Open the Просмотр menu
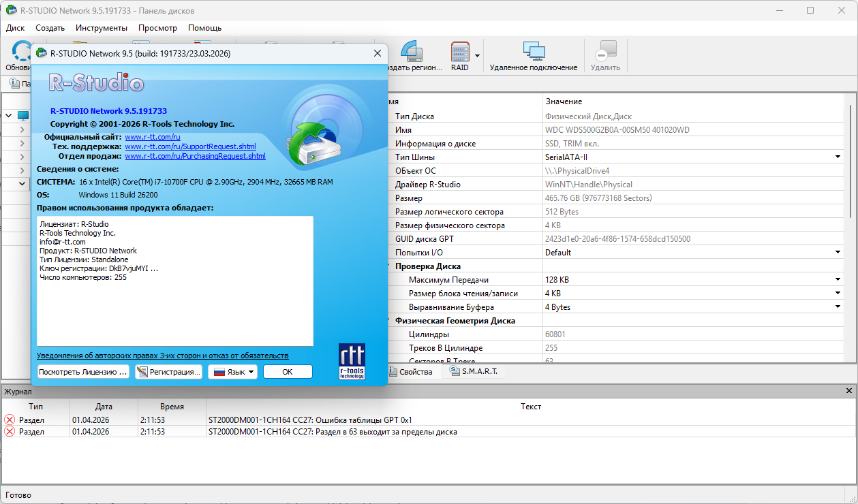This screenshot has width=858, height=504. point(157,28)
